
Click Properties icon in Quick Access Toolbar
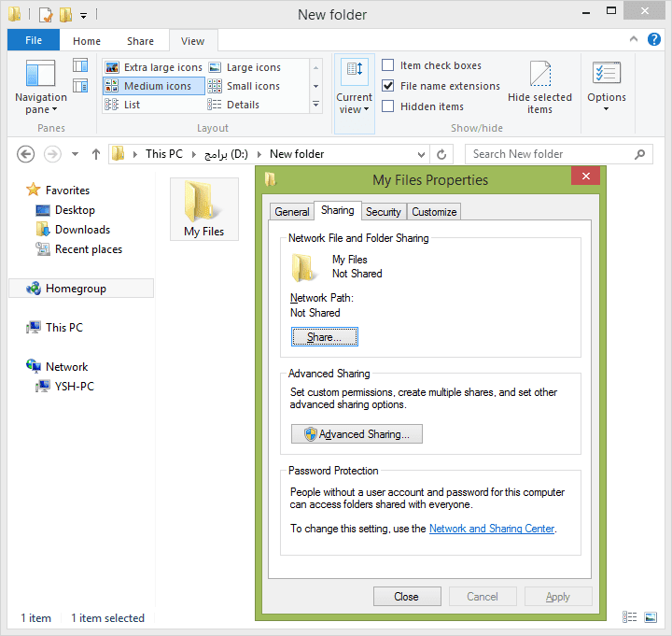tap(46, 15)
